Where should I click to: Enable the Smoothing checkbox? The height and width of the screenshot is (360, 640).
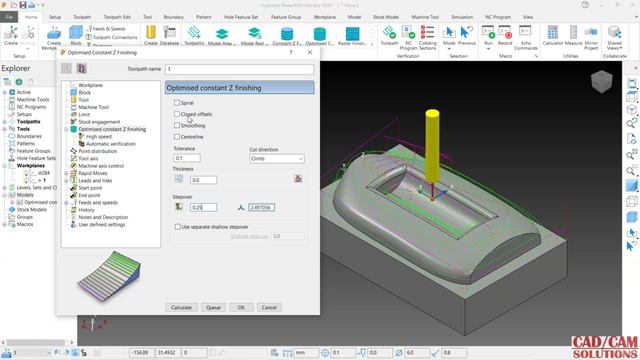(177, 125)
